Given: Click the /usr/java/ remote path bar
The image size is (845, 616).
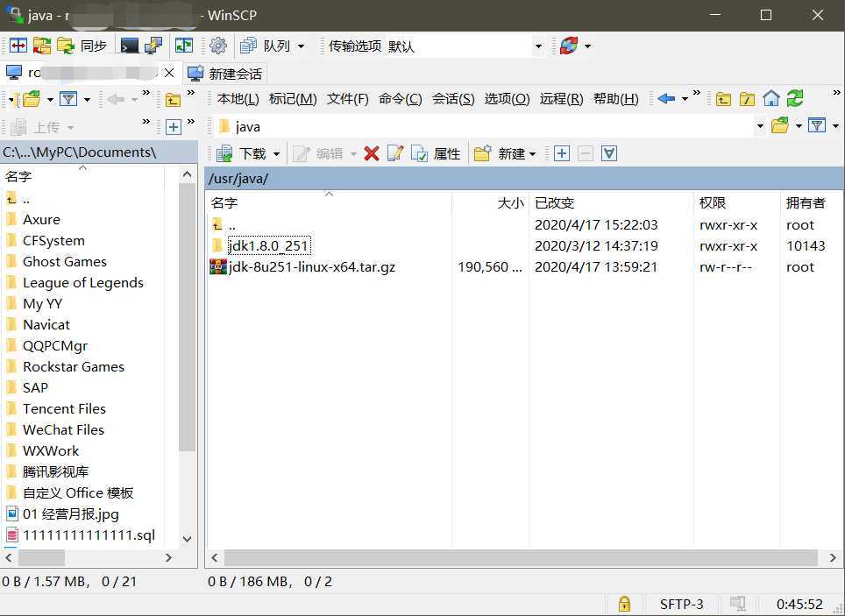Looking at the screenshot, I should [x=524, y=179].
